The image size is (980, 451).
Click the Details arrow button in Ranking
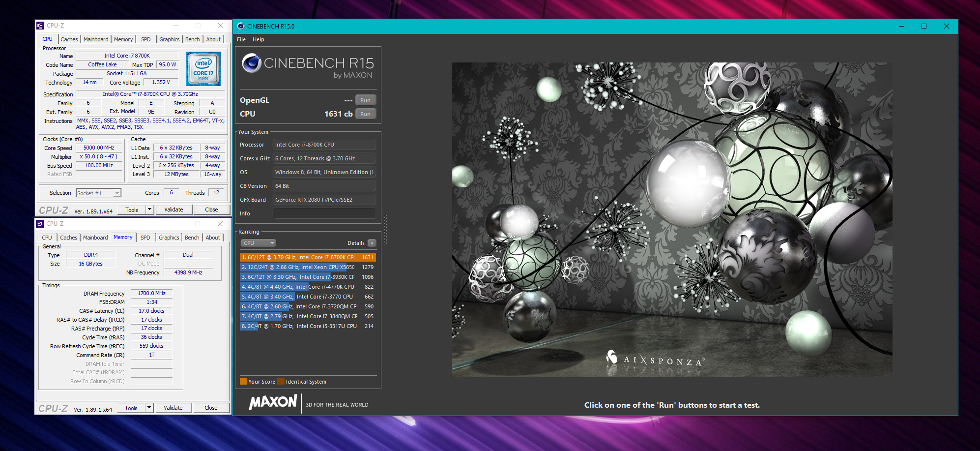[x=372, y=243]
